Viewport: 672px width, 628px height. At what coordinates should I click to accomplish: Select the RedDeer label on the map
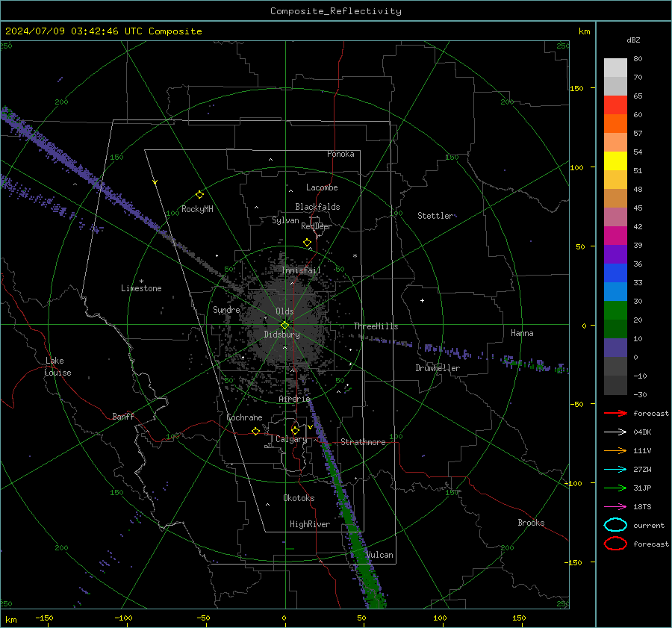coord(317,226)
